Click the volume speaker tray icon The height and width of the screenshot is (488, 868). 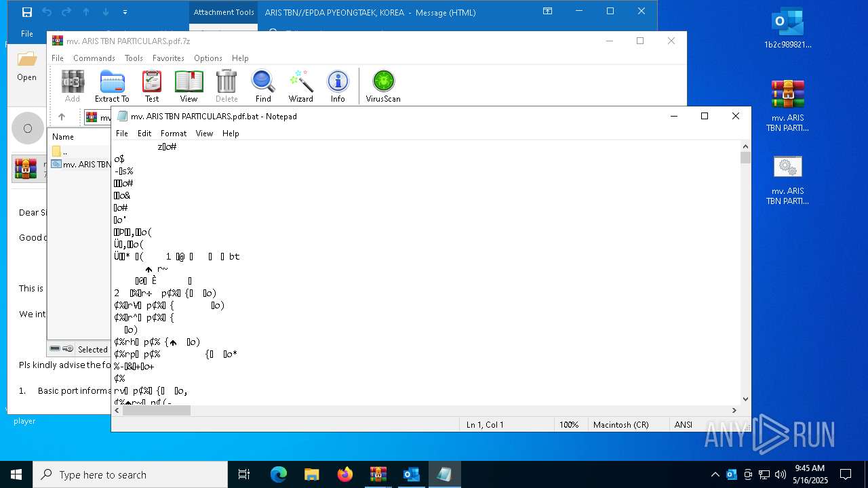pyautogui.click(x=781, y=474)
